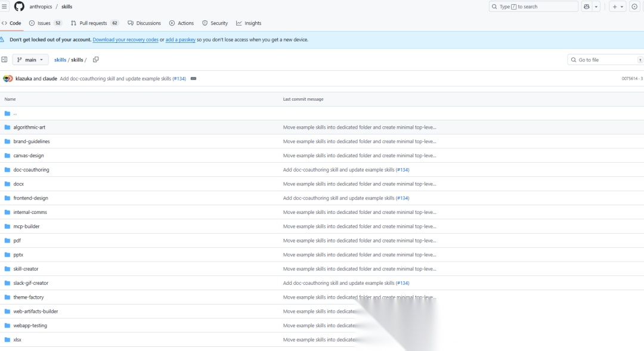Open the doc-coauthoring folder
644x351 pixels.
click(31, 170)
